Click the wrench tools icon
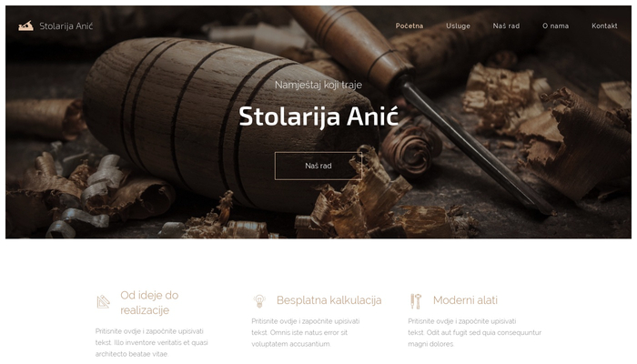The image size is (637, 364). coord(416,301)
